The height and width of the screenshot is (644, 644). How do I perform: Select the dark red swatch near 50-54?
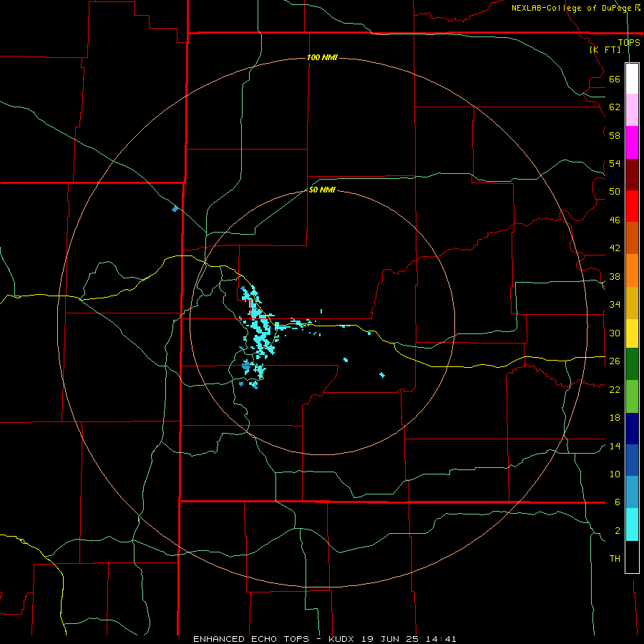click(x=632, y=175)
